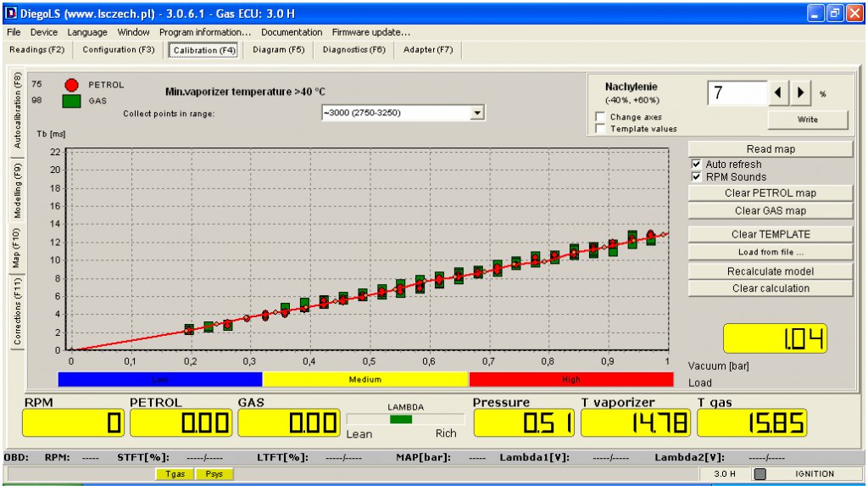Click the red PETROL legend circle

pos(71,85)
